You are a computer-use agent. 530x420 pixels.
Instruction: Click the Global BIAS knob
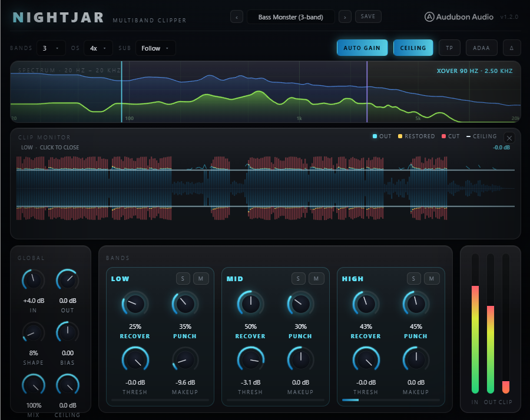pos(68,333)
